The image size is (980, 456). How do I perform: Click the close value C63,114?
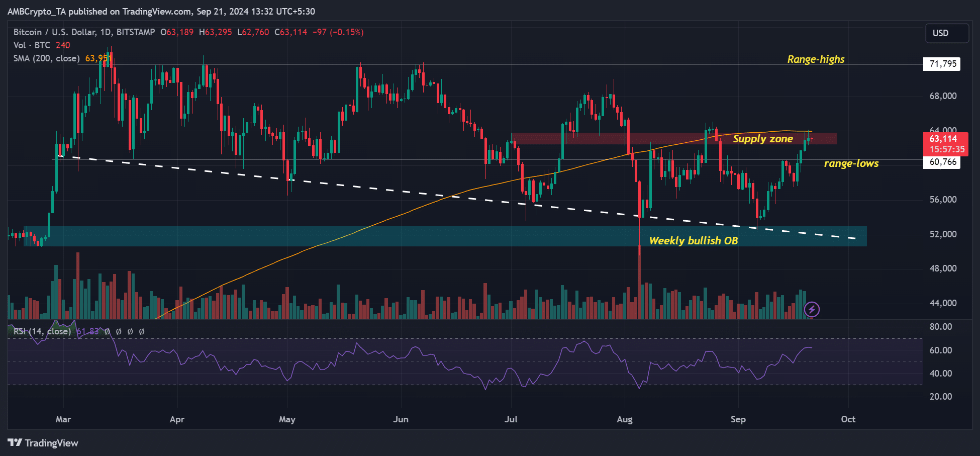coord(290,32)
